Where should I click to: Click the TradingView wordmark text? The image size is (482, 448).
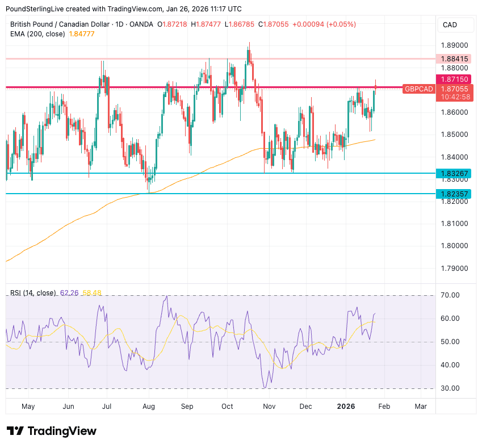[62, 431]
